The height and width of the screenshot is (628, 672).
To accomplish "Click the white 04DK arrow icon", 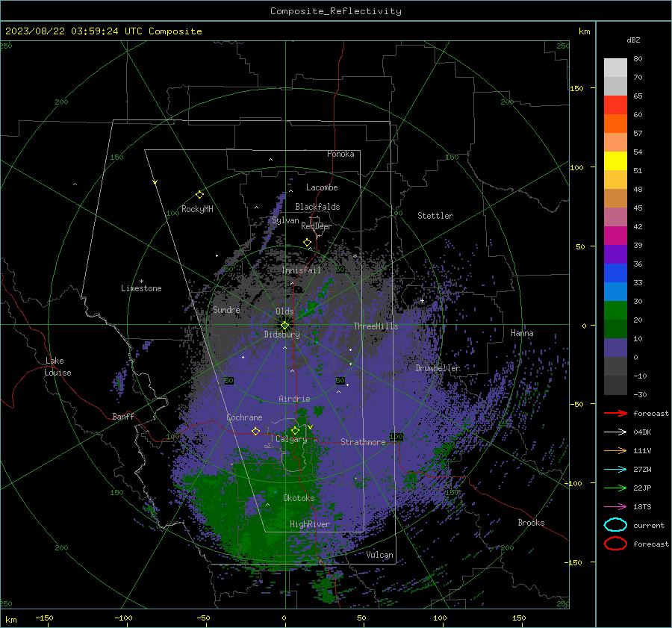I will point(615,432).
